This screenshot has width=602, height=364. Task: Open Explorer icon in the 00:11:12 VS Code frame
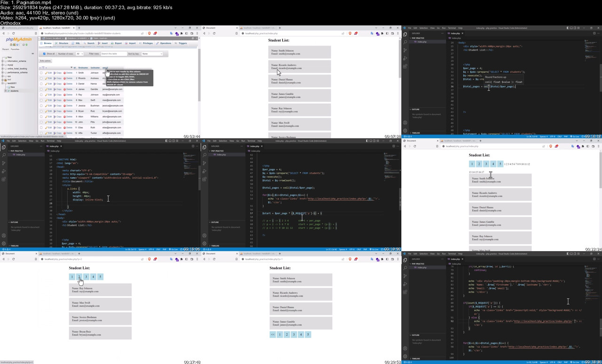[x=405, y=34]
